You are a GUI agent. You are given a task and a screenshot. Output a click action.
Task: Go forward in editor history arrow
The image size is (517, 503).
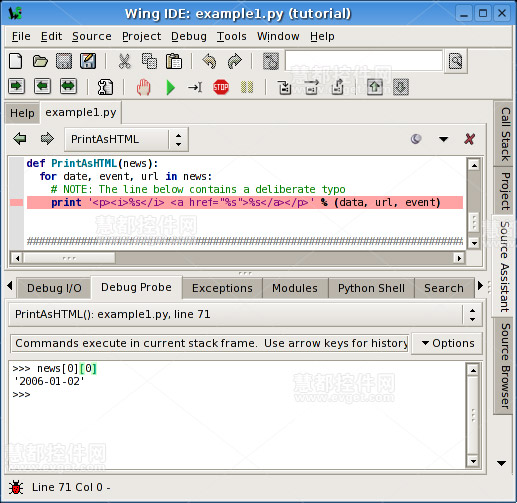point(47,138)
